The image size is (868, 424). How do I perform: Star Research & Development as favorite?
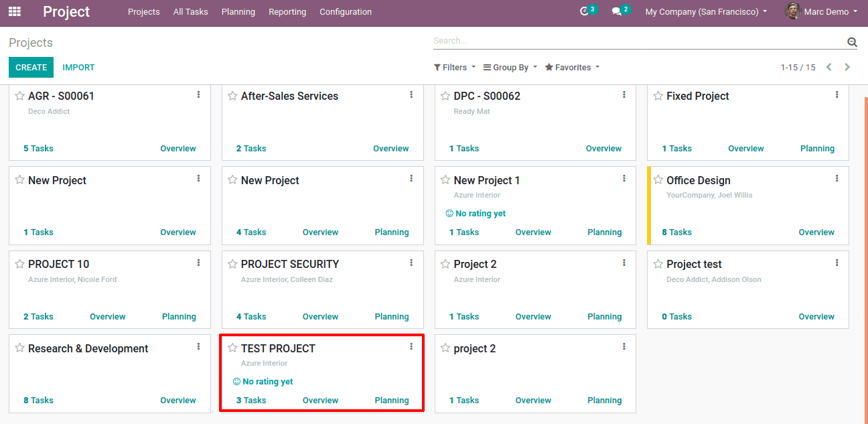[20, 348]
